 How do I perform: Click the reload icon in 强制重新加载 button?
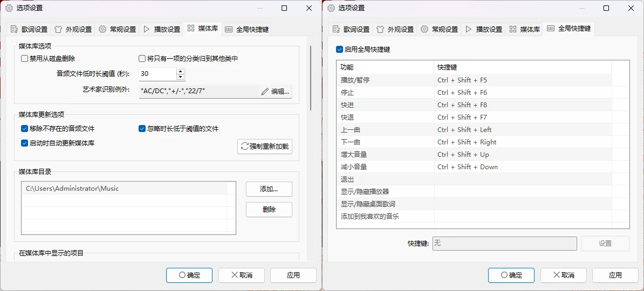pos(245,146)
